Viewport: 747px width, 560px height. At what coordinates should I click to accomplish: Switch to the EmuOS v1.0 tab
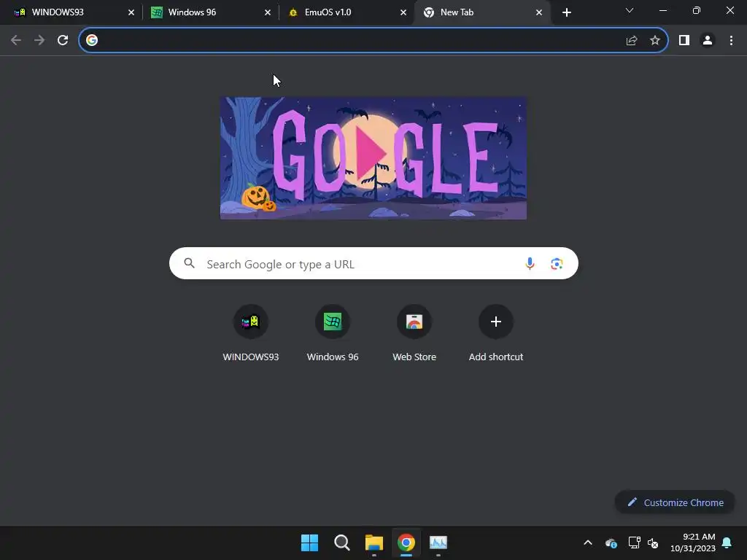347,12
